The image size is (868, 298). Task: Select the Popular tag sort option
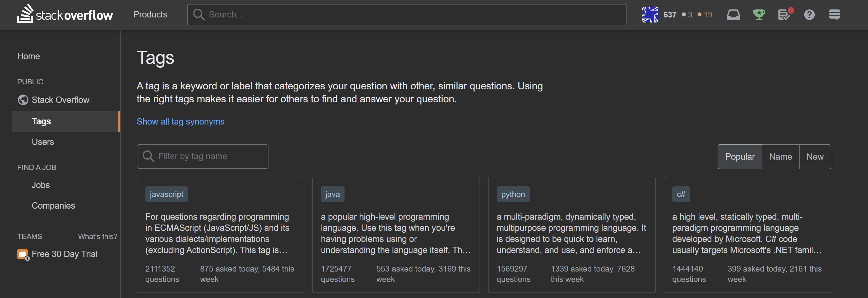(x=740, y=157)
